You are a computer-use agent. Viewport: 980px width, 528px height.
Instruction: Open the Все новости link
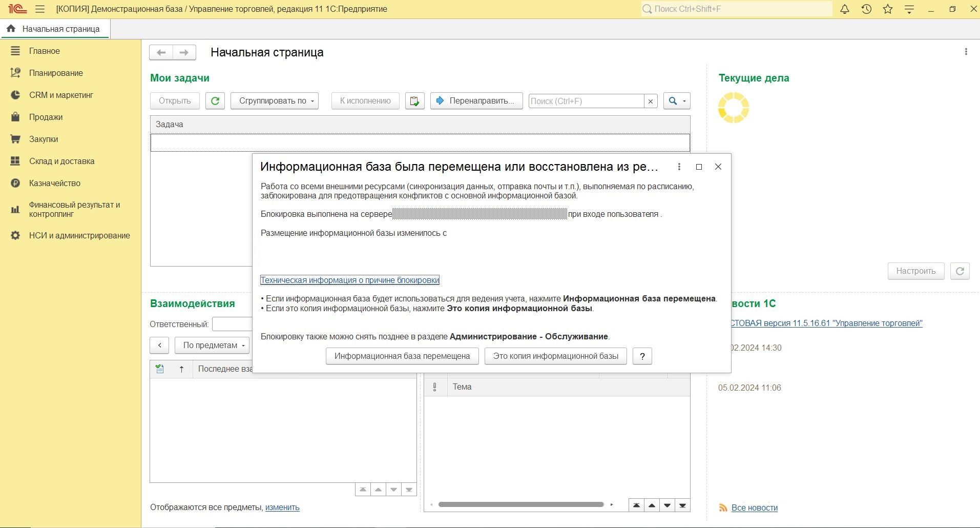755,508
